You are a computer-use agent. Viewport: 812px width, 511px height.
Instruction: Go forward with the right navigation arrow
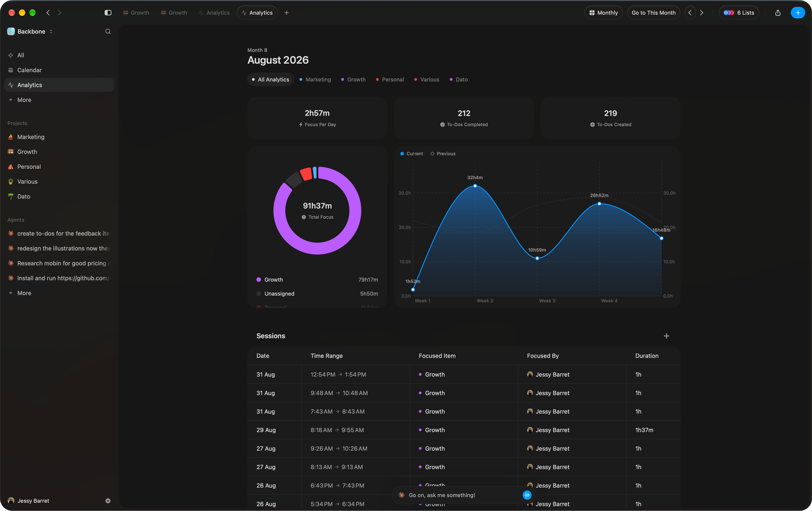point(60,13)
